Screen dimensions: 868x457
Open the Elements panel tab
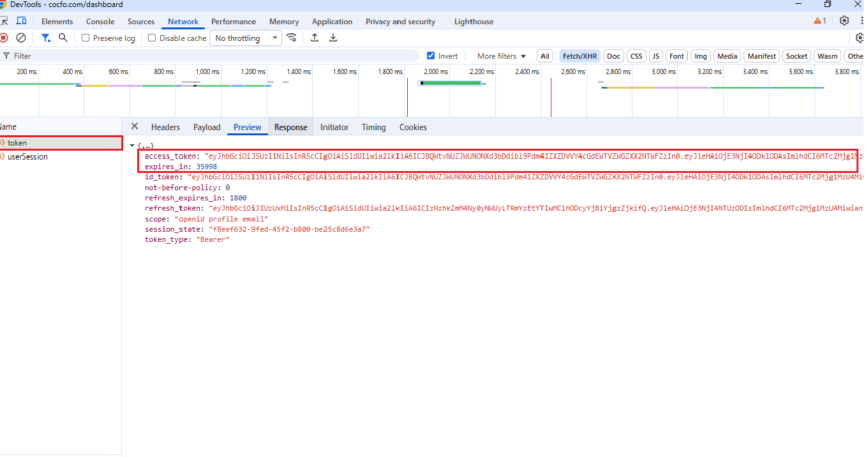(x=57, y=22)
